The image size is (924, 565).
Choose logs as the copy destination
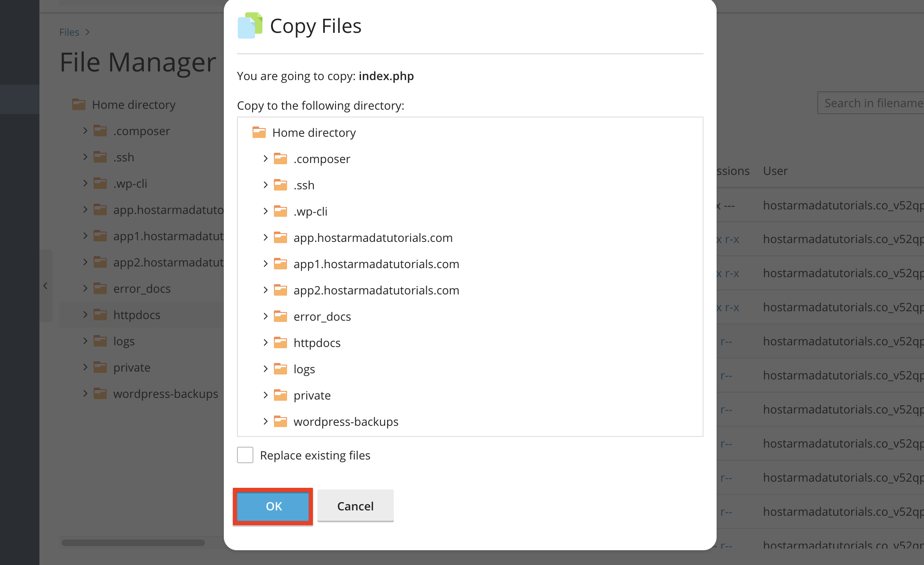pyautogui.click(x=304, y=369)
